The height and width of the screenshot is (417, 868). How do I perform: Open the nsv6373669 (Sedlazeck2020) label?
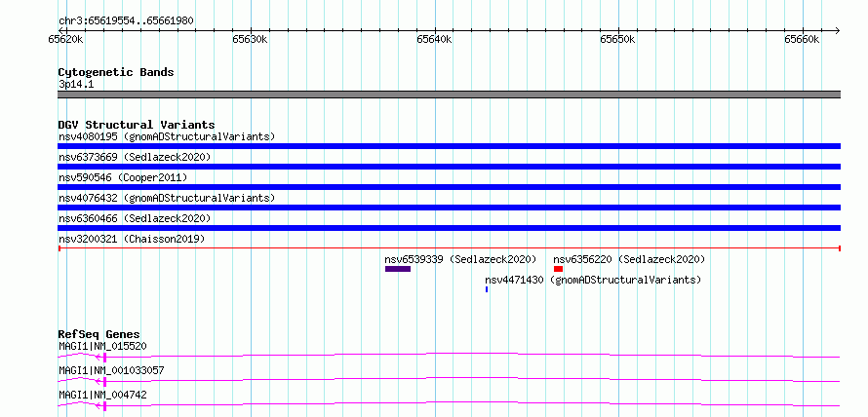135,157
